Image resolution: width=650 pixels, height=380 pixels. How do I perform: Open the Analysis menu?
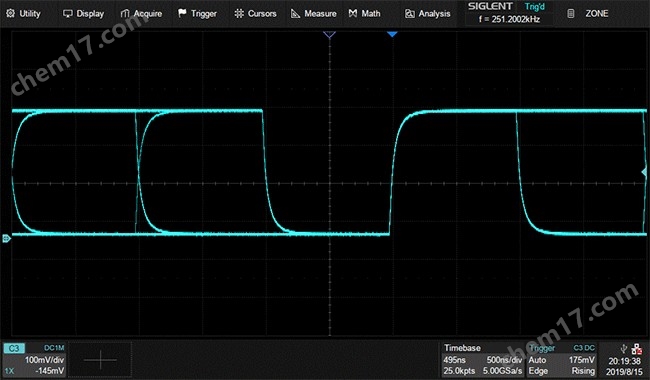click(x=427, y=14)
